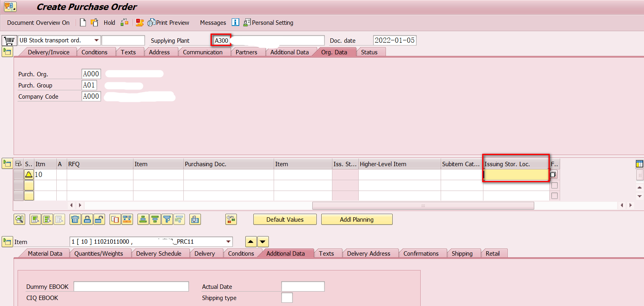Screen dimensions: 644x306
Task: Open the Delivery Schedule item tab
Action: (159, 254)
